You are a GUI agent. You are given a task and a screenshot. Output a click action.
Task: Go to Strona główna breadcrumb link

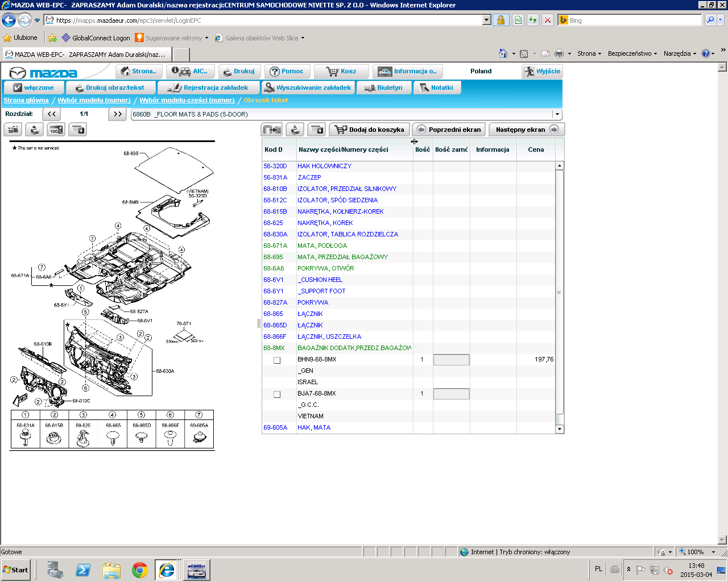click(x=26, y=100)
